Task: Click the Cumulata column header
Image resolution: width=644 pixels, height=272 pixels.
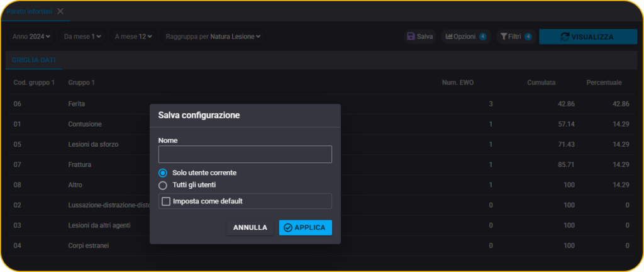Action: [x=541, y=82]
